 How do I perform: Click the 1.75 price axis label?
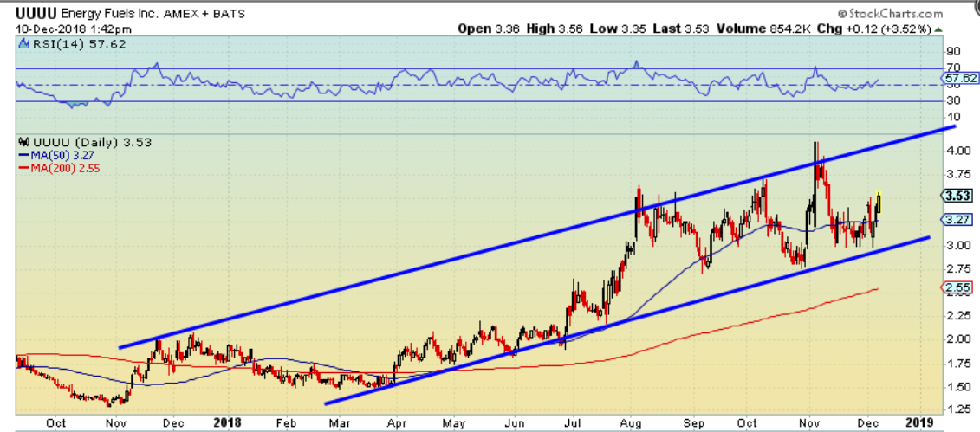click(x=959, y=364)
